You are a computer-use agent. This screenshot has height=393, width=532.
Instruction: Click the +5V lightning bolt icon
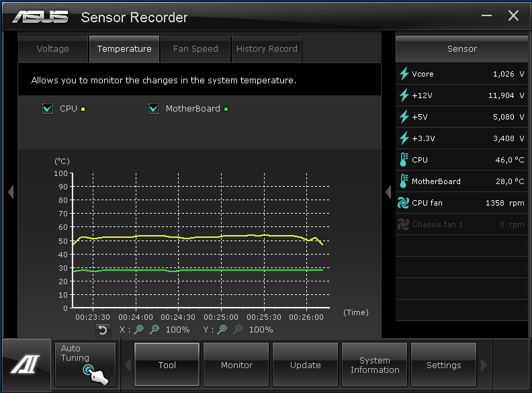tap(404, 117)
